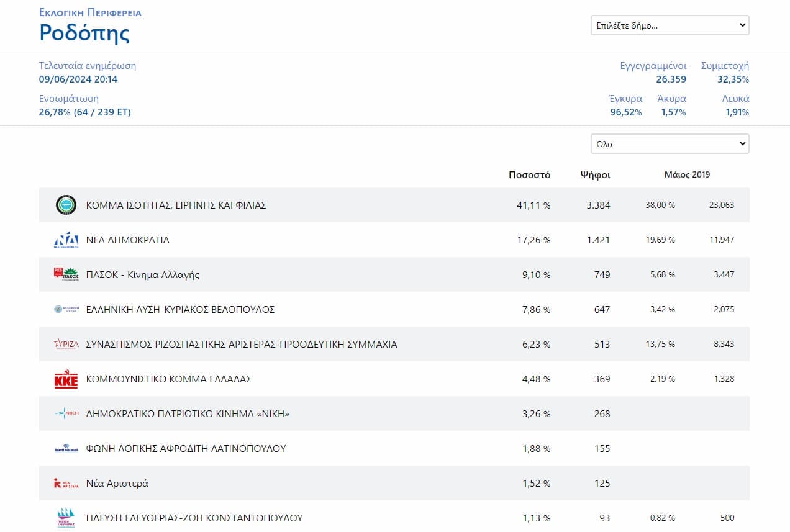Screen dimensions: 790x532
Task: Click the ΣΥΡΙΖΑ party logo
Action: pos(66,345)
